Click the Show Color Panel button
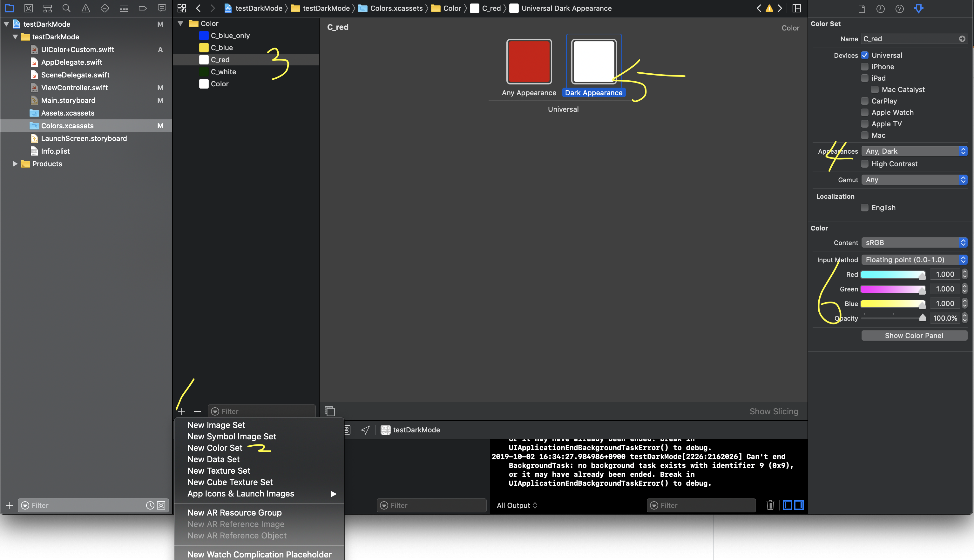The height and width of the screenshot is (560, 974). [914, 335]
